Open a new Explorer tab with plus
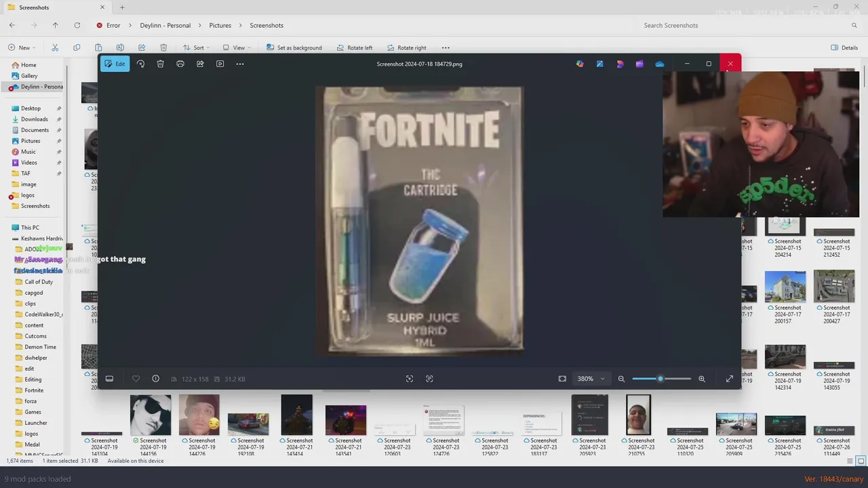This screenshot has width=868, height=488. 122,7
